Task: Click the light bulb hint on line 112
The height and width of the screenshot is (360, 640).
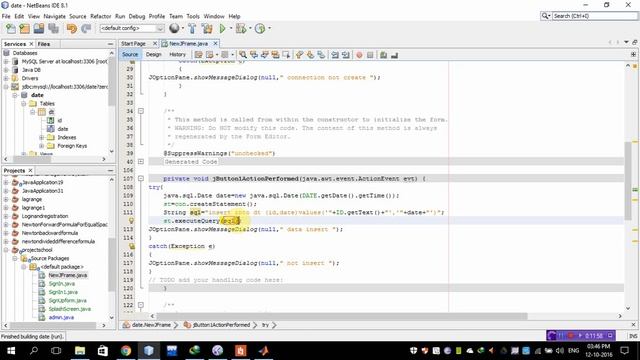Action: tap(131, 221)
